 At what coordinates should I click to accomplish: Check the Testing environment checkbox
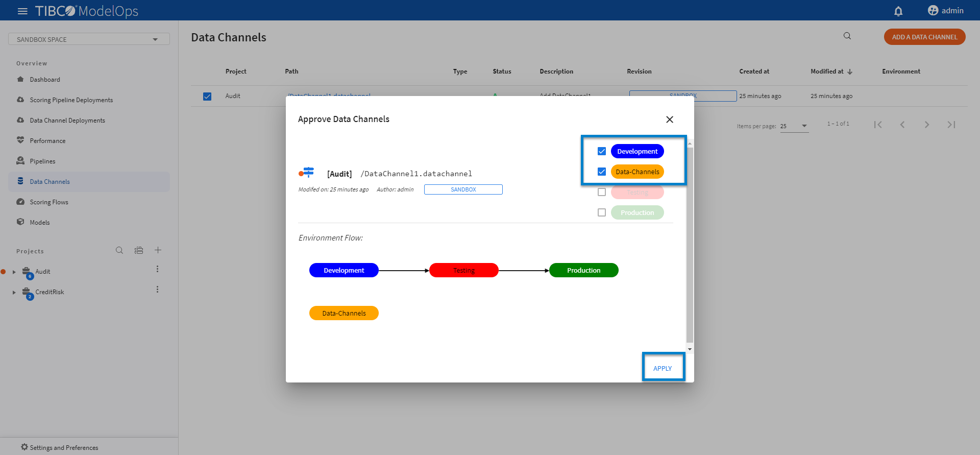click(x=602, y=192)
